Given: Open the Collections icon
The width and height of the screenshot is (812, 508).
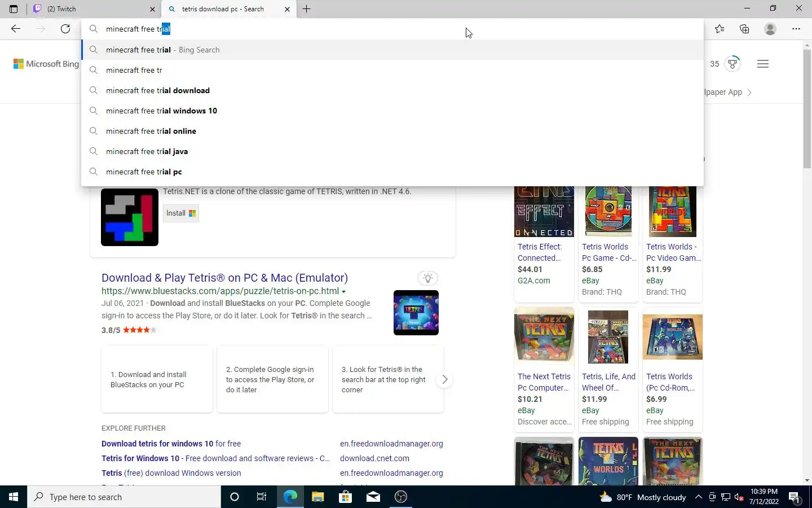Looking at the screenshot, I should coord(744,29).
